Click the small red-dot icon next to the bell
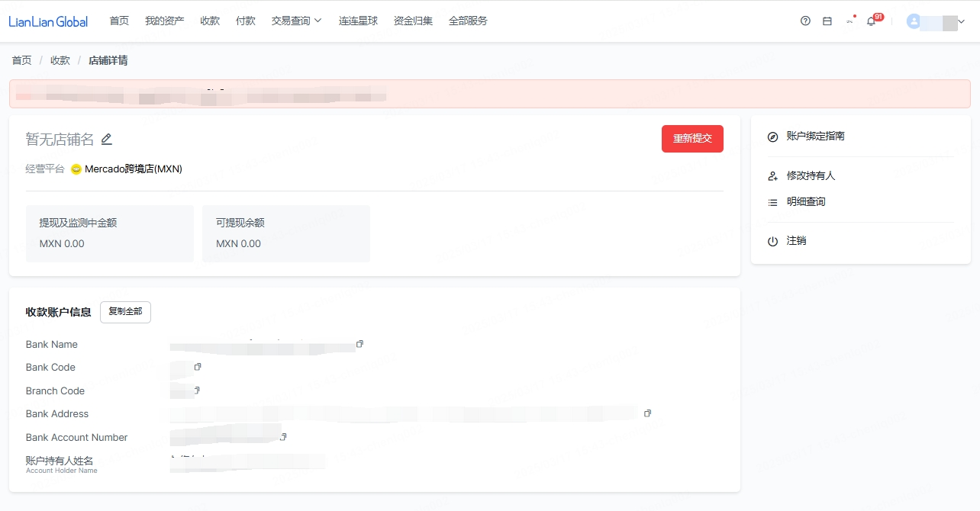Viewport: 980px width, 511px height. 849,21
